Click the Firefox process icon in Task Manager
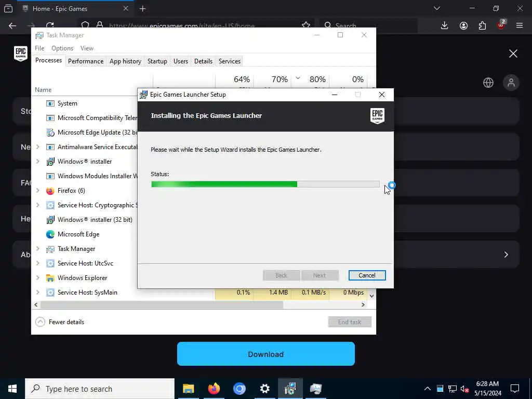This screenshot has width=532, height=399. (50, 191)
